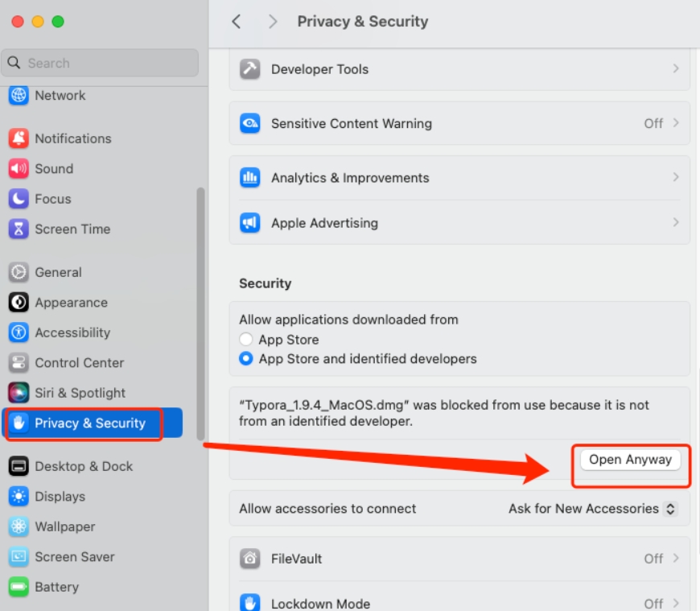Click the Sound speaker icon
The height and width of the screenshot is (611, 700).
(x=19, y=169)
